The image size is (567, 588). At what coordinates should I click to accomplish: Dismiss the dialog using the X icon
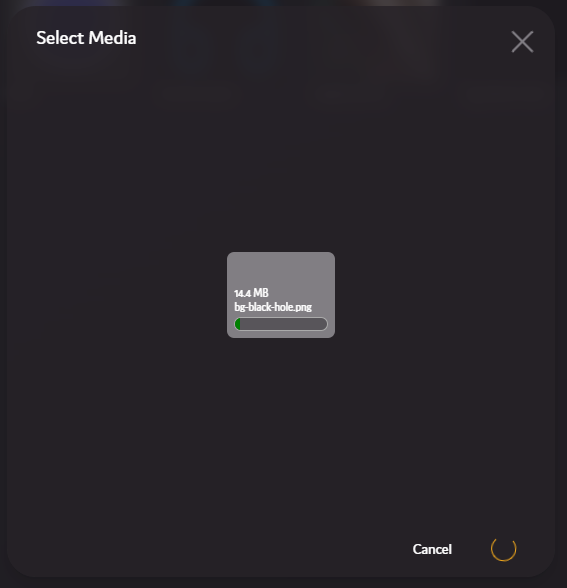click(522, 42)
